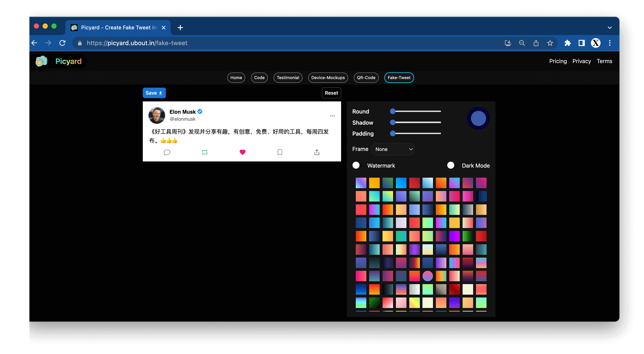This screenshot has width=644, height=354.
Task: Click the bookmark icon on the tweet
Action: pos(280,152)
